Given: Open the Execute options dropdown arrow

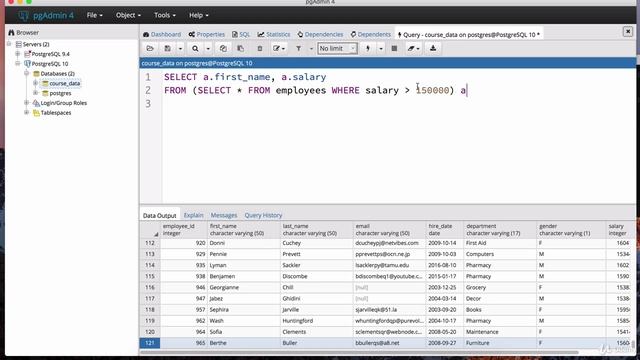Looking at the screenshot, I should 380,49.
